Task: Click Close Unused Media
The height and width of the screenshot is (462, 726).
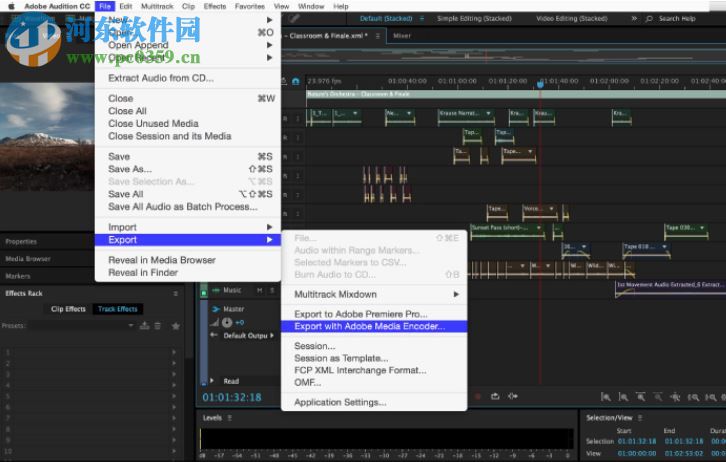Action: point(188,124)
